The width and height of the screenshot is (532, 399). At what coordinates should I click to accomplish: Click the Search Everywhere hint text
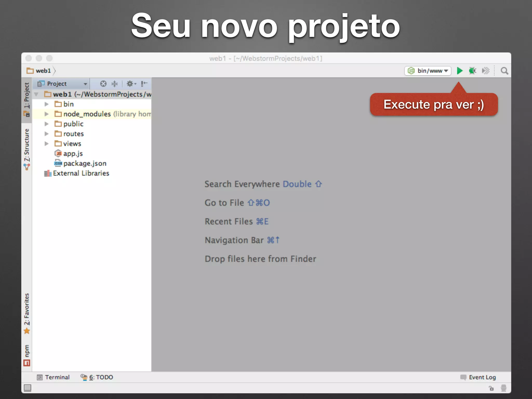(263, 184)
